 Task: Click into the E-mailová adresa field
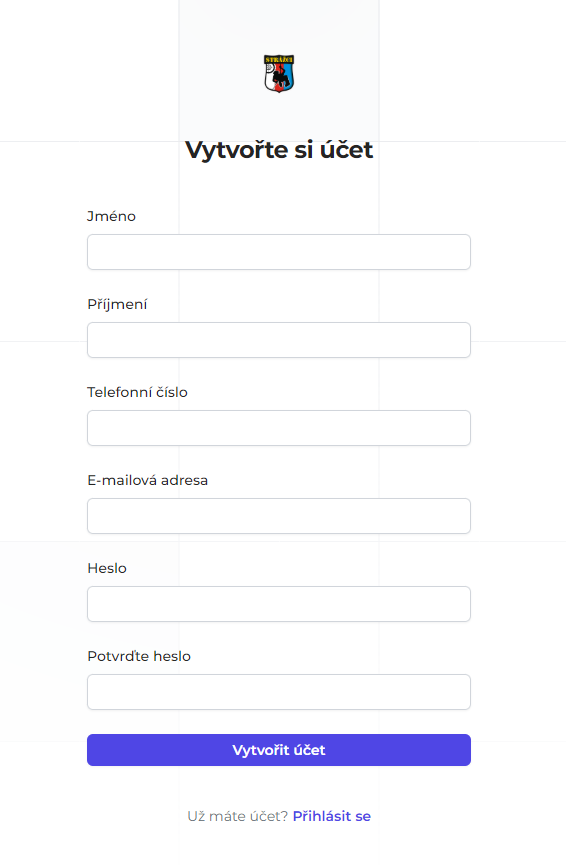point(279,516)
